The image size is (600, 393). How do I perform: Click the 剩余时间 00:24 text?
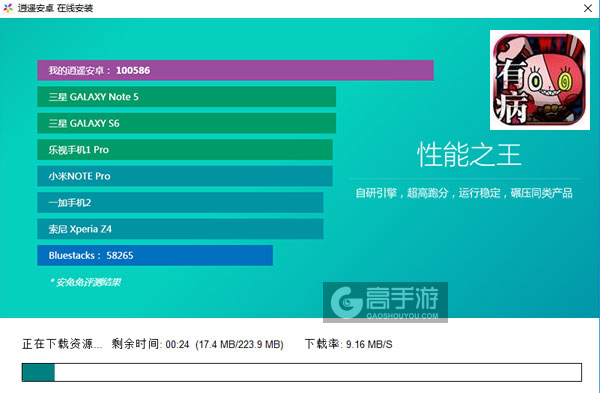point(150,344)
